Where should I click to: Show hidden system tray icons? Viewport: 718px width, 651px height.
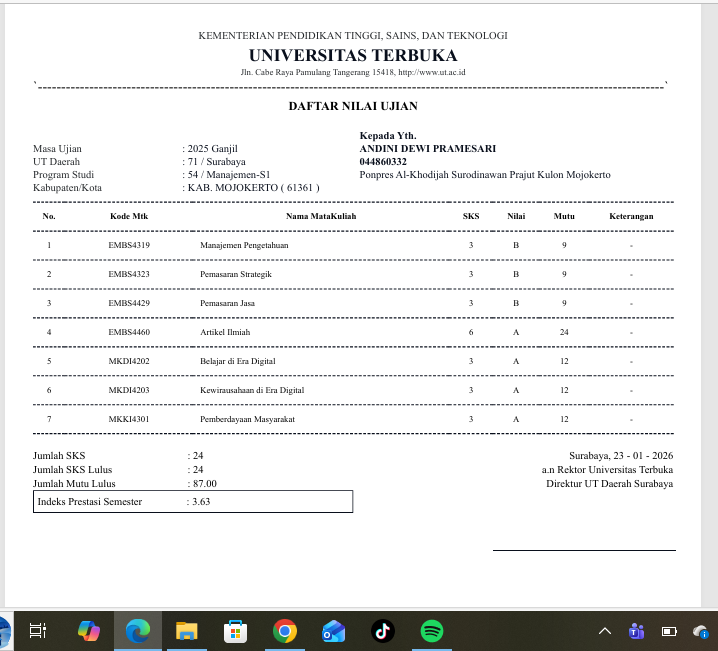point(605,631)
